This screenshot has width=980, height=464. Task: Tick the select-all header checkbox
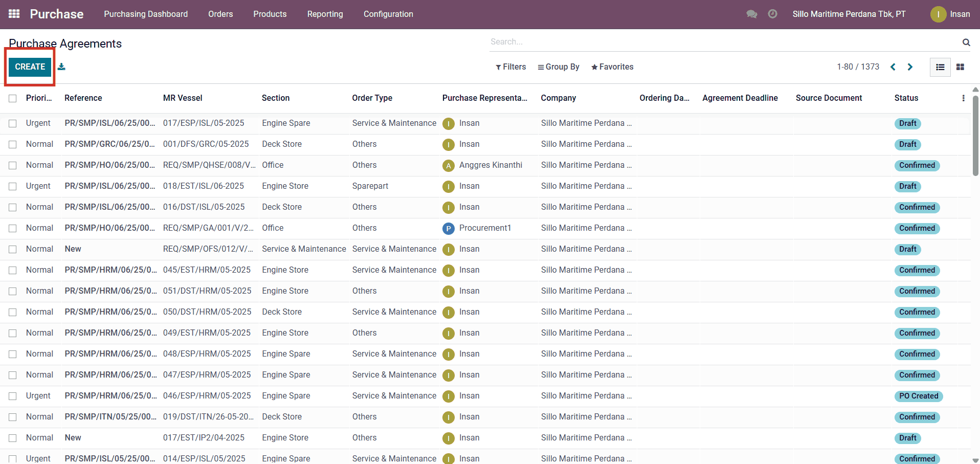13,98
